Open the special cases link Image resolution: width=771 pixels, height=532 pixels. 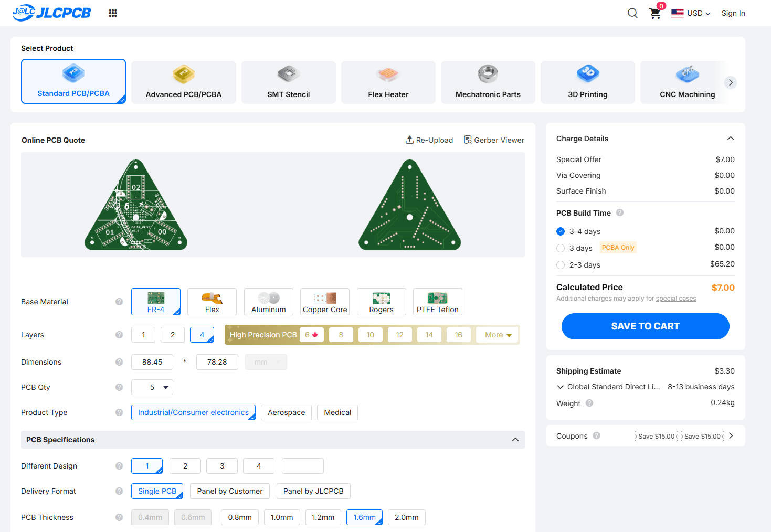[x=676, y=299]
